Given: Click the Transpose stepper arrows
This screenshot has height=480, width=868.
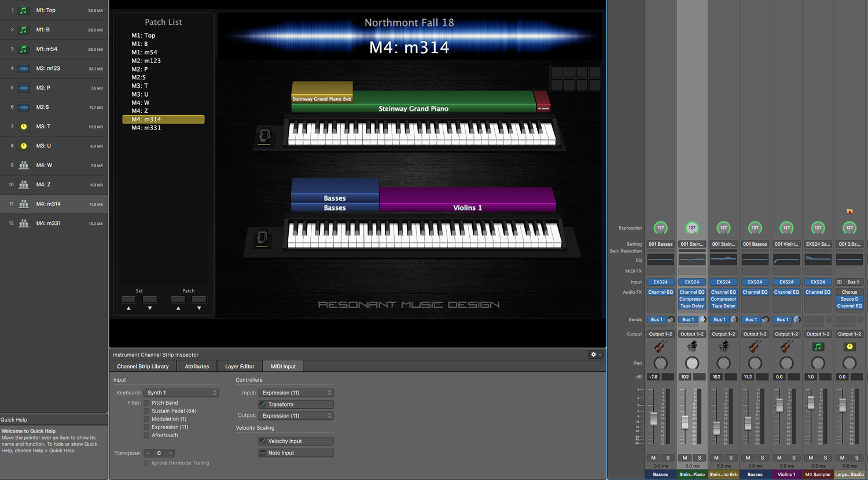Looking at the screenshot, I should 159,453.
